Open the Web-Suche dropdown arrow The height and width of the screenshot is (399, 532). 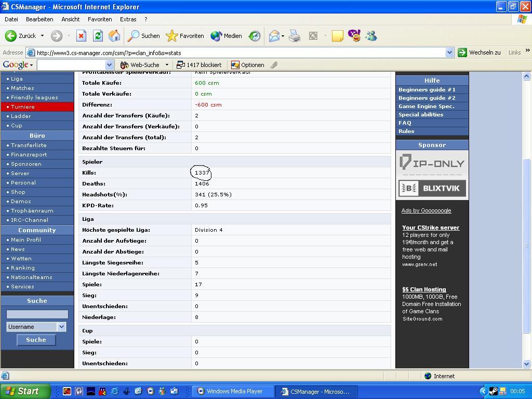(167, 65)
